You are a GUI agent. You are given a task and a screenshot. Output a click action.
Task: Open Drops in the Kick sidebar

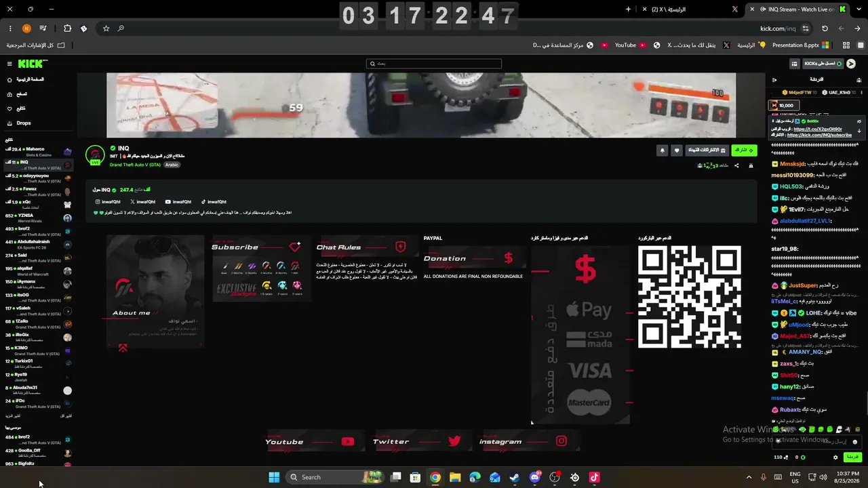23,123
